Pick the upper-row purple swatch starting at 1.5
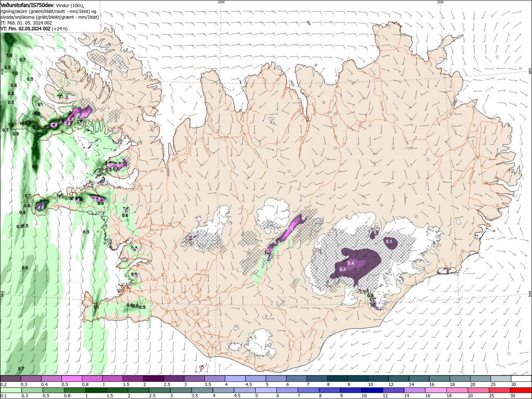Image resolution: width=532 pixels, height=399 pixels. (133, 379)
